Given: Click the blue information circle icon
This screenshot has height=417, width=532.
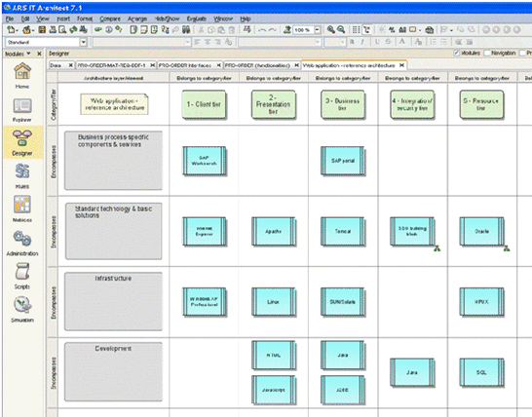Looking at the screenshot, I should [x=108, y=30].
